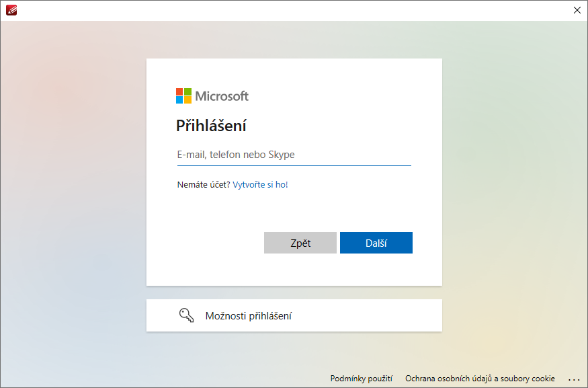The image size is (588, 388).
Task: Click the Microsoft logo
Action: pyautogui.click(x=212, y=96)
